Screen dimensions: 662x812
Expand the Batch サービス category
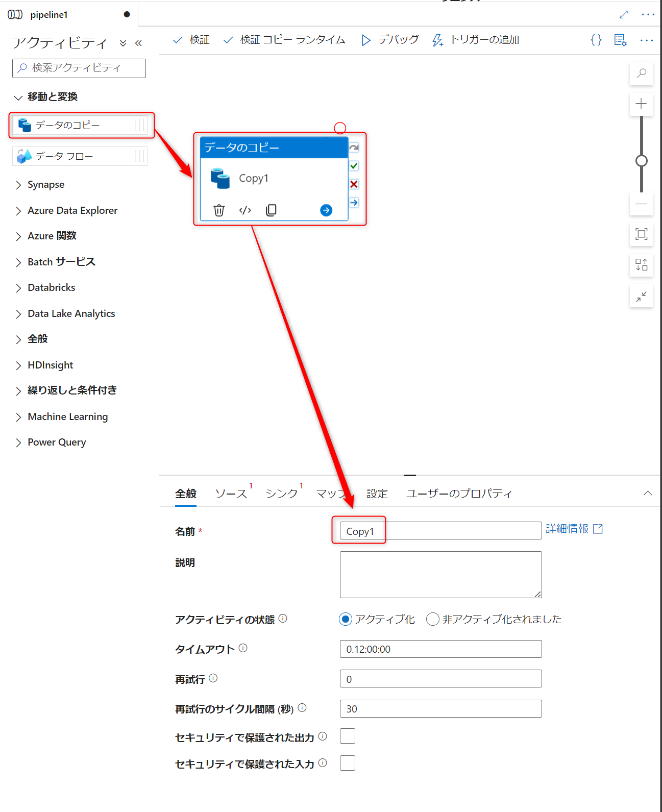click(55, 262)
